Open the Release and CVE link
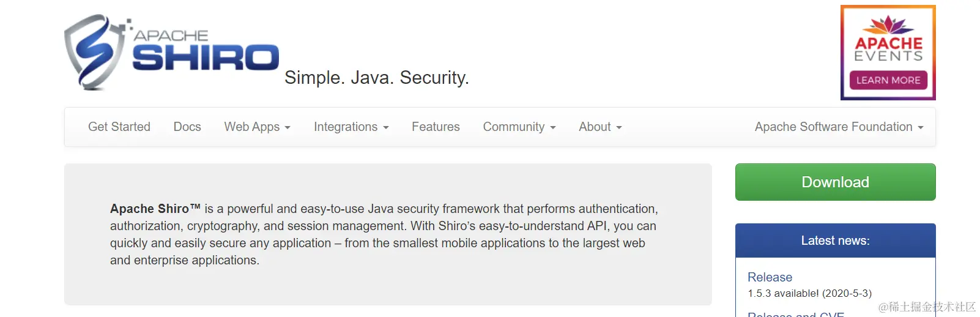The image size is (980, 317). point(795,313)
